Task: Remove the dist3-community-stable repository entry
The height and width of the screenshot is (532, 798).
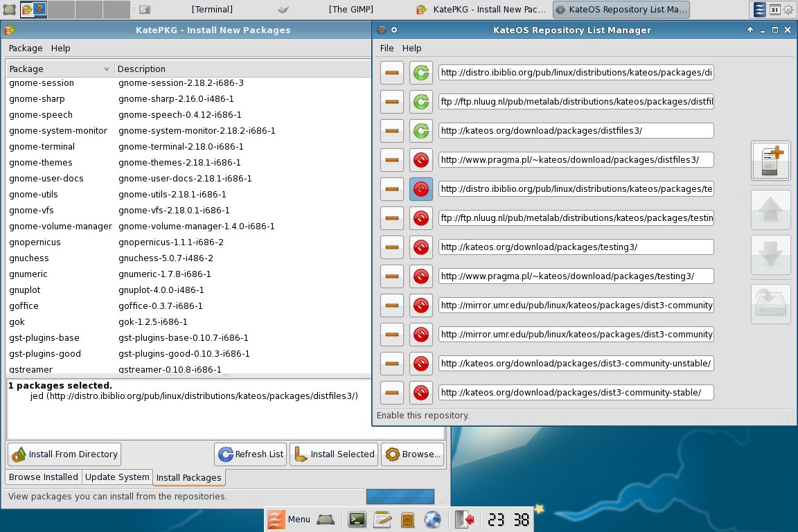Action: click(x=392, y=393)
